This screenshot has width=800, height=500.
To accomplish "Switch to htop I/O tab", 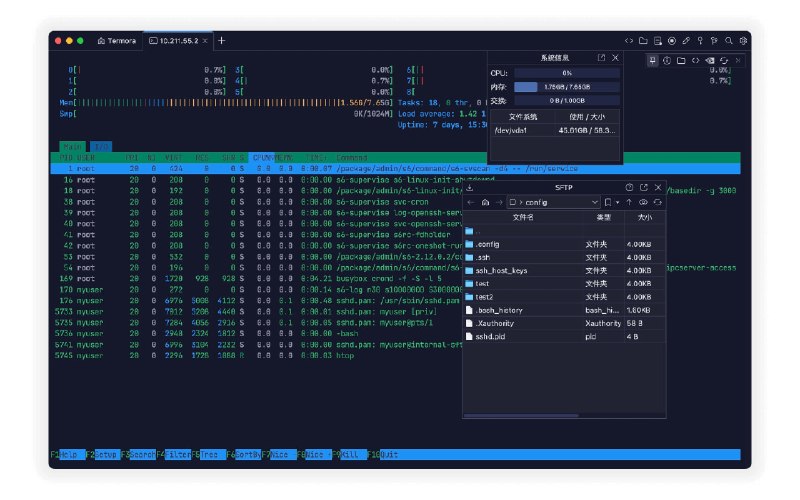I will pos(101,147).
